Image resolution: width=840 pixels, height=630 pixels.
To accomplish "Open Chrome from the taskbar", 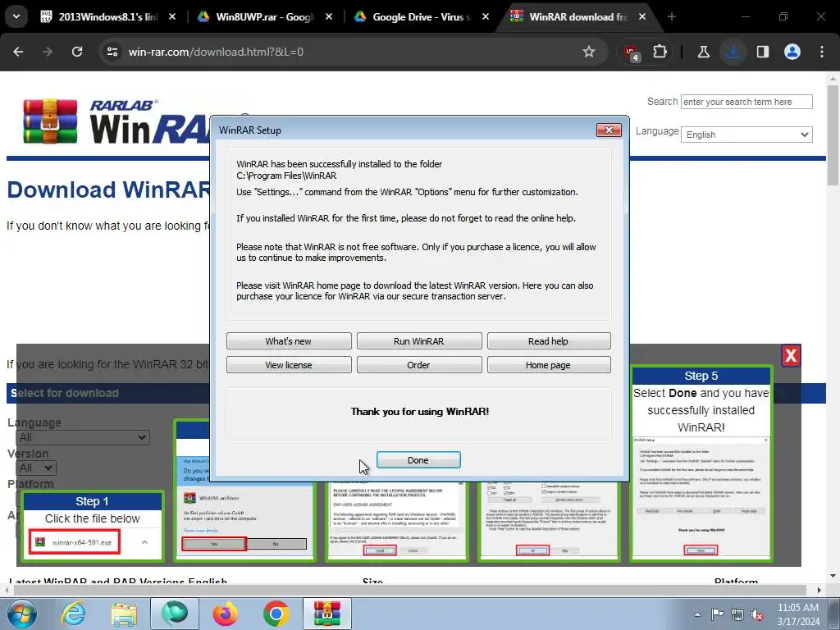I will point(276,614).
